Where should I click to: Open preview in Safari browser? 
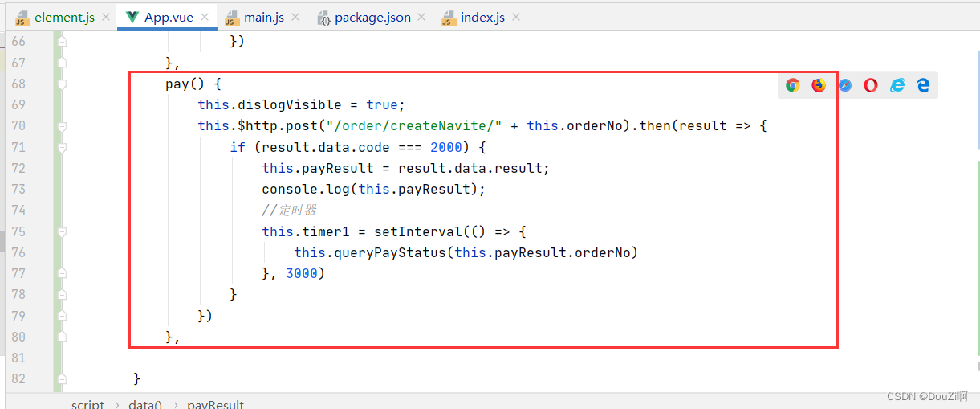point(845,85)
